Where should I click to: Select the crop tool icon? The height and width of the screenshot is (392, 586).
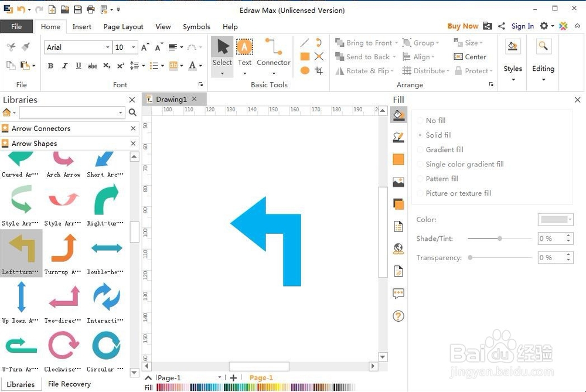[319, 70]
